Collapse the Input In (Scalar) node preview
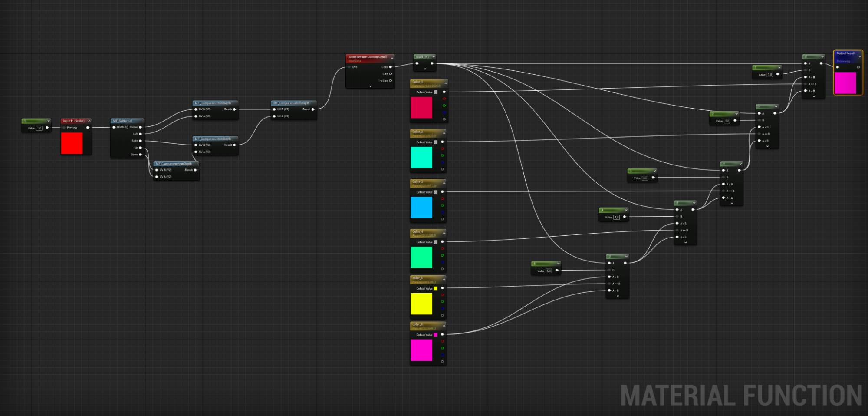Viewport: 868px width, 416px height. coord(89,121)
